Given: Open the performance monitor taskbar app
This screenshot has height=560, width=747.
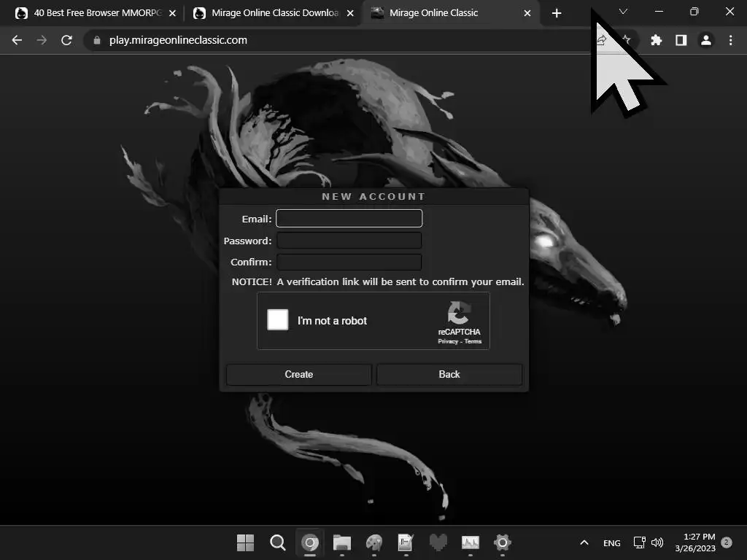Looking at the screenshot, I should pos(471,542).
